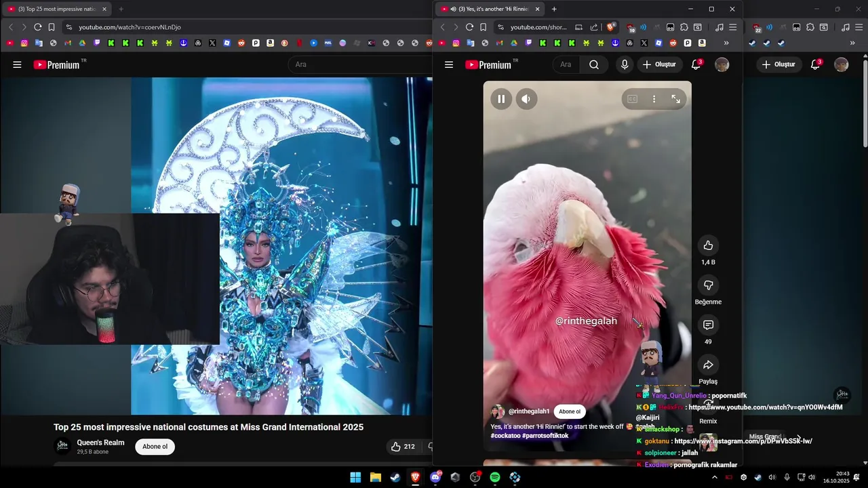This screenshot has height=488, width=868.
Task: Open the Windows Start menu
Action: [x=355, y=477]
